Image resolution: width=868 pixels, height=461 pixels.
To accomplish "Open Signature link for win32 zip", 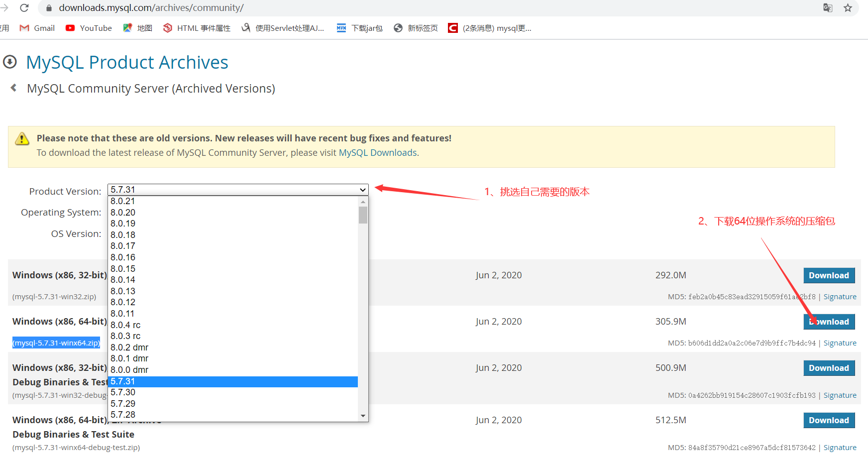I will pyautogui.click(x=840, y=297).
